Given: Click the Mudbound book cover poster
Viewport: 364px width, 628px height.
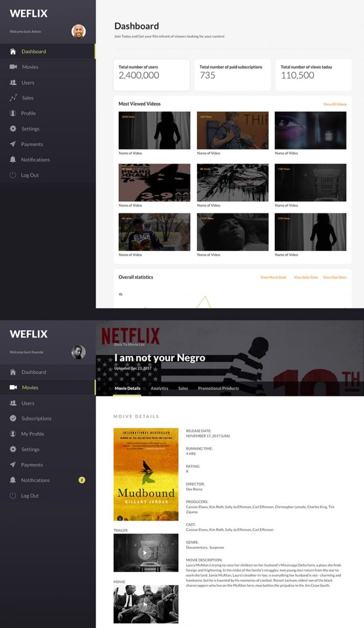Looking at the screenshot, I should tap(146, 474).
